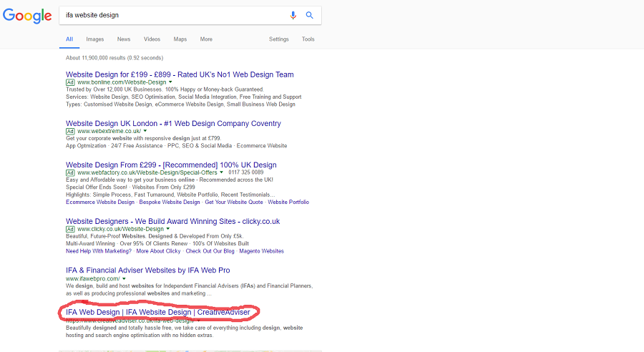Open the Check Out Our Blog sitelink
The height and width of the screenshot is (352, 644).
[210, 251]
